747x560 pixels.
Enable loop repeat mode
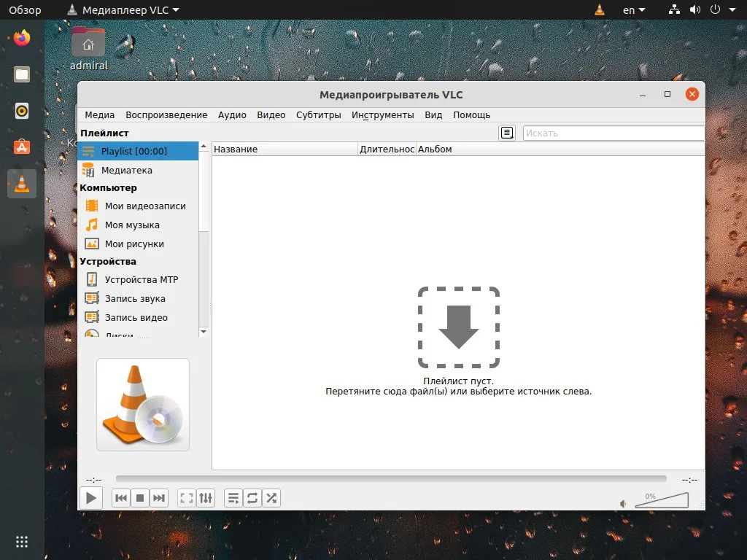point(252,497)
